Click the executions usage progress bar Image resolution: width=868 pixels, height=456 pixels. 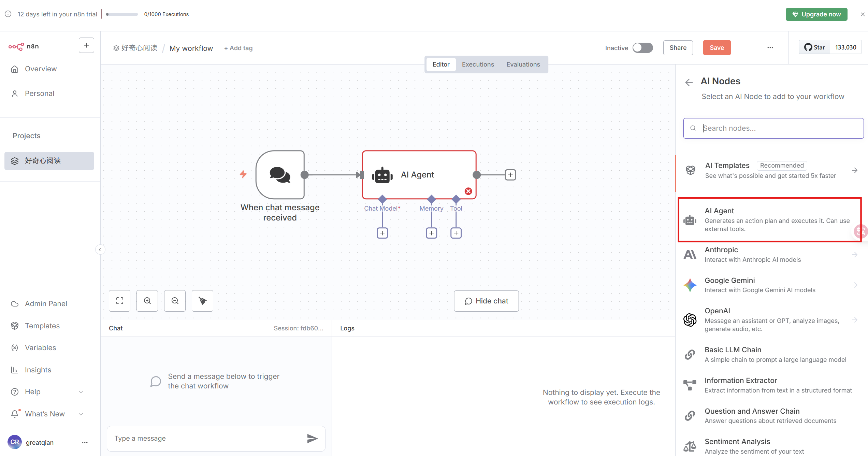122,14
